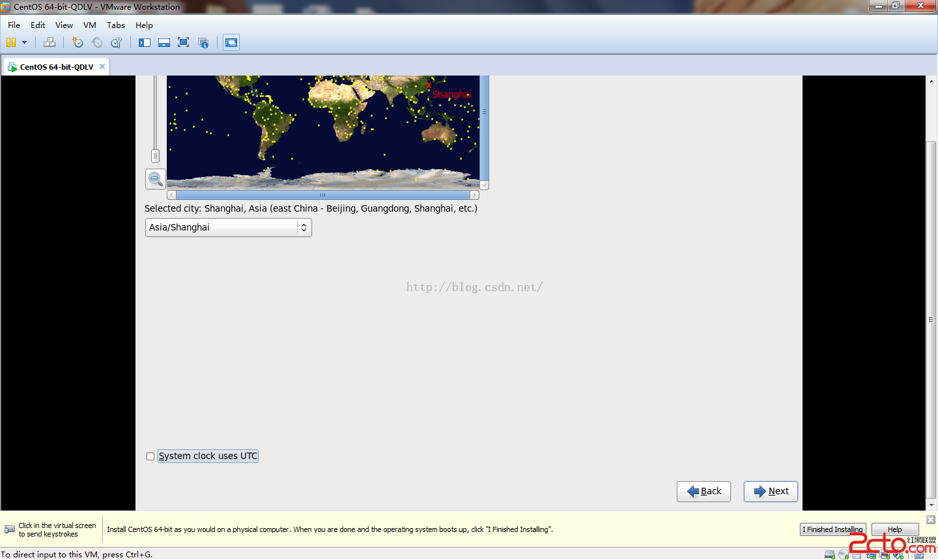938x560 pixels.
Task: Open the power options dropdown arrow
Action: coord(25,42)
